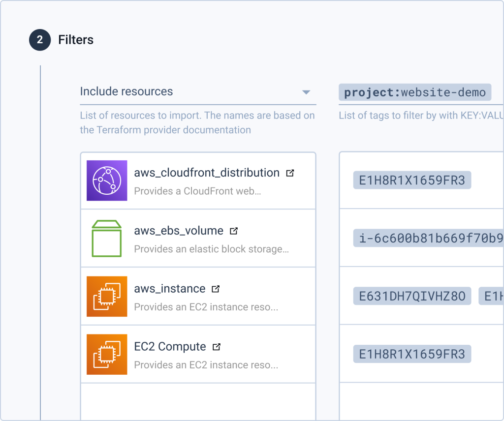
Task: Open external link icon for aws_ebs_volume
Action: [234, 231]
